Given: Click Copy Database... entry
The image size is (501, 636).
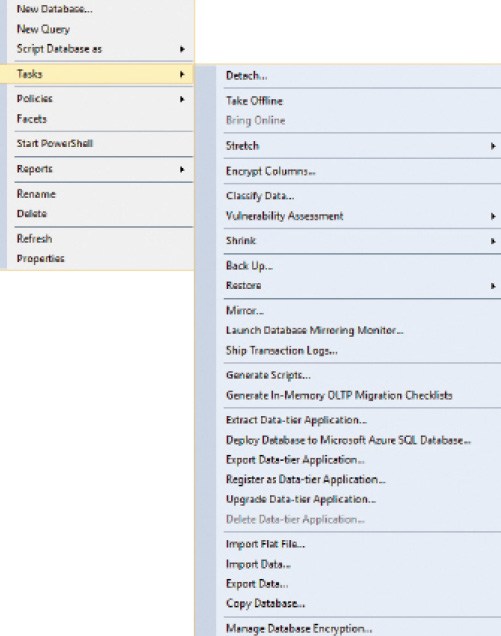Looking at the screenshot, I should (265, 604).
